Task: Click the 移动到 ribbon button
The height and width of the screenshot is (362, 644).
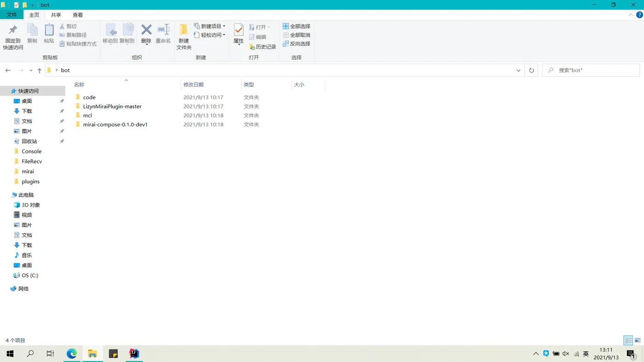Action: [x=110, y=34]
